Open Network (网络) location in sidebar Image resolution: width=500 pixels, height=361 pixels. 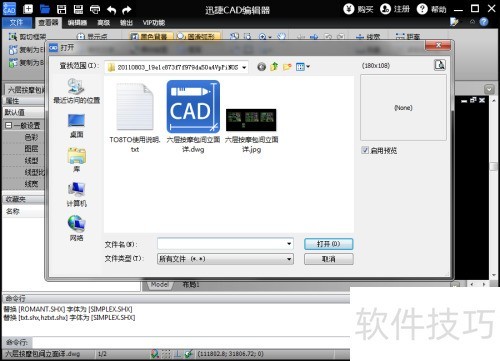pos(76,228)
